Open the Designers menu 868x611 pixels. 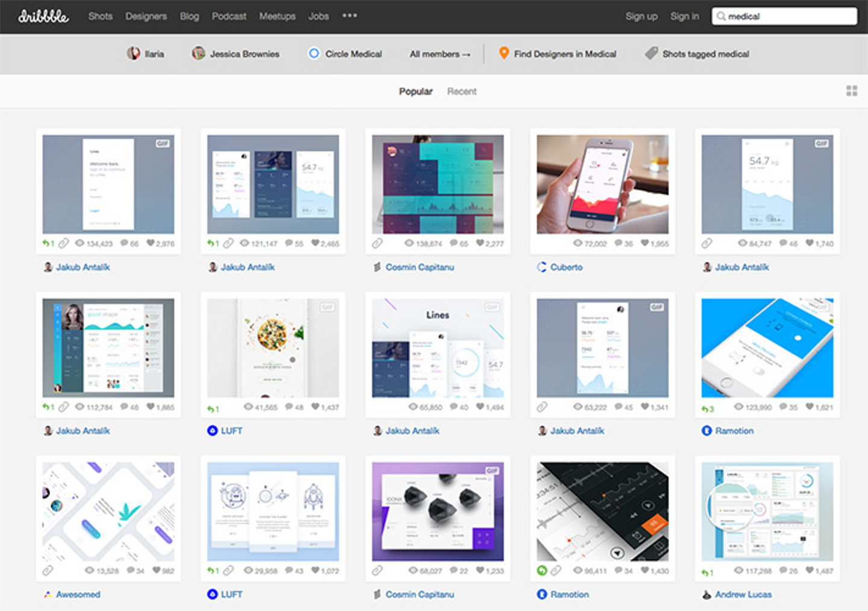pyautogui.click(x=146, y=16)
